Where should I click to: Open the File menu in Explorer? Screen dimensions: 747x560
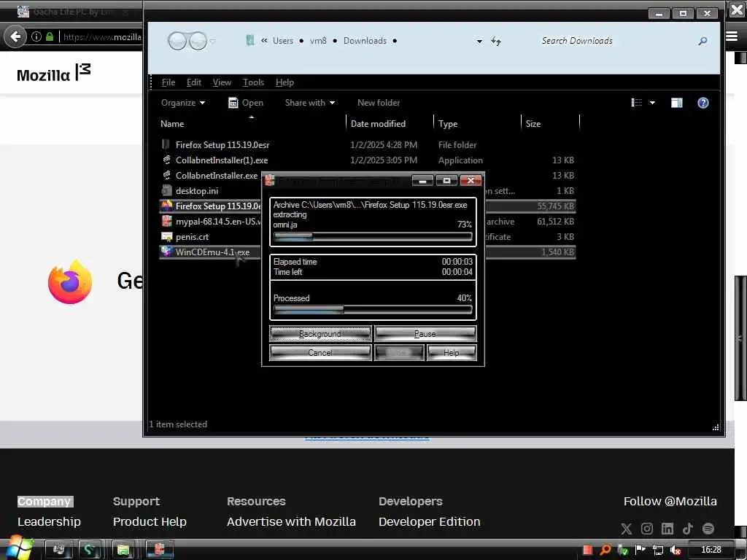coord(169,82)
